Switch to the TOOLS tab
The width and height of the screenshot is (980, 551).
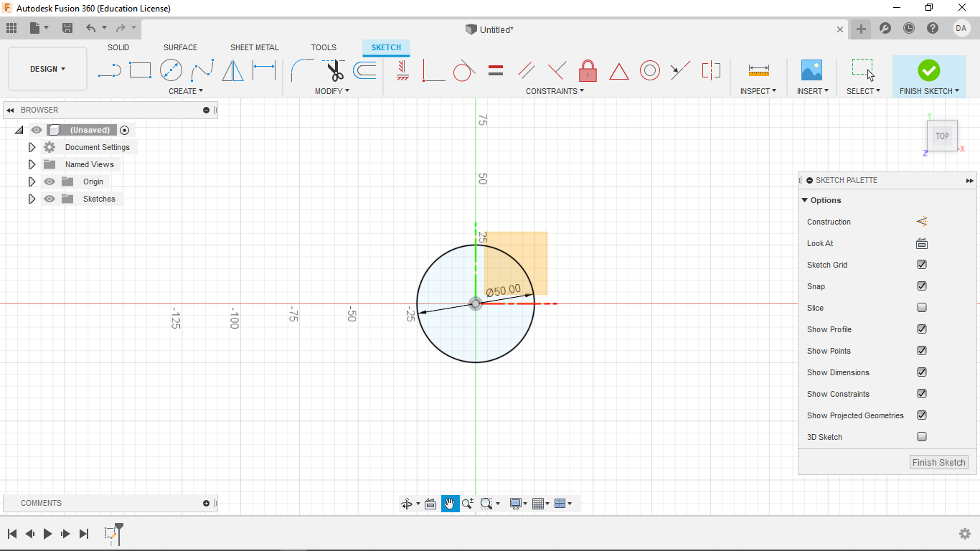[x=324, y=47]
